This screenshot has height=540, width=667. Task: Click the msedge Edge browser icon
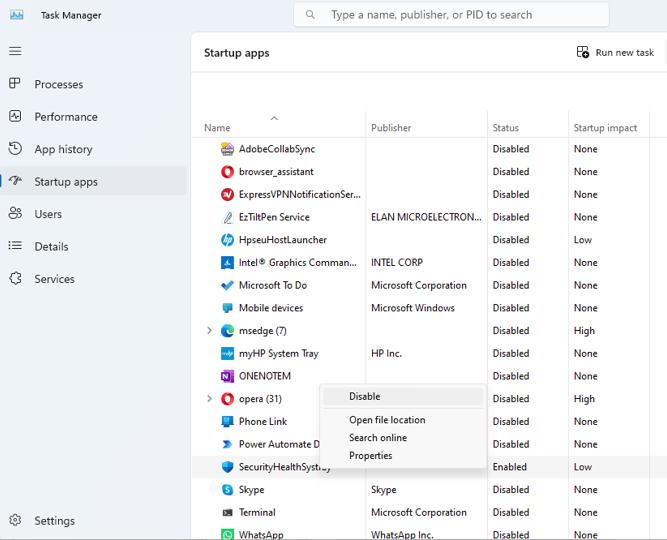click(227, 331)
